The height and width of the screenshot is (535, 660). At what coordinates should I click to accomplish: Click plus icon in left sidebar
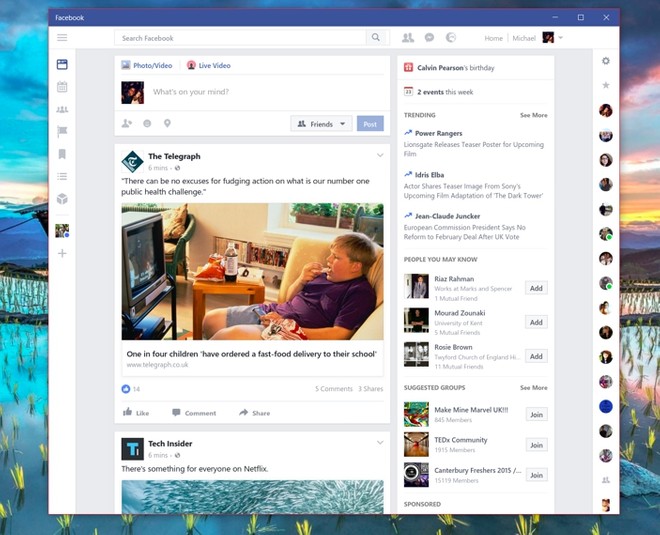click(62, 253)
